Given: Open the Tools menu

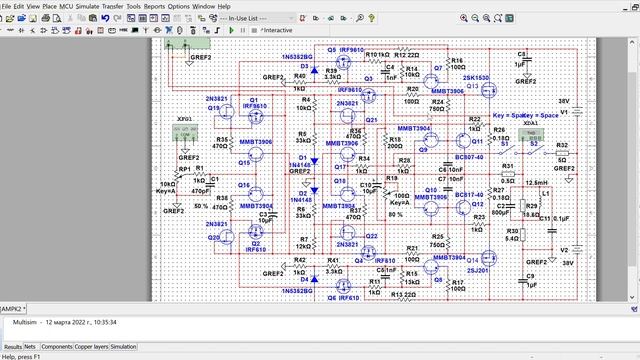Looking at the screenshot, I should tap(133, 7).
